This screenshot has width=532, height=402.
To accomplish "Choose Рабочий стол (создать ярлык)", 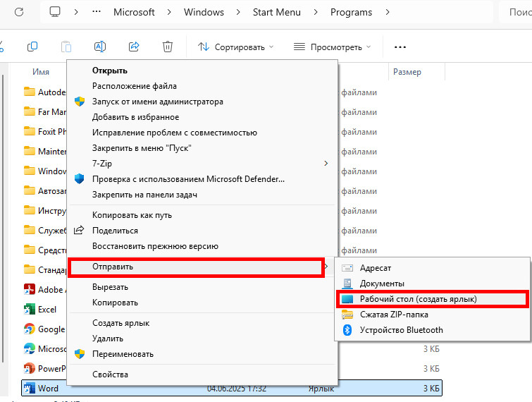I will [x=418, y=299].
